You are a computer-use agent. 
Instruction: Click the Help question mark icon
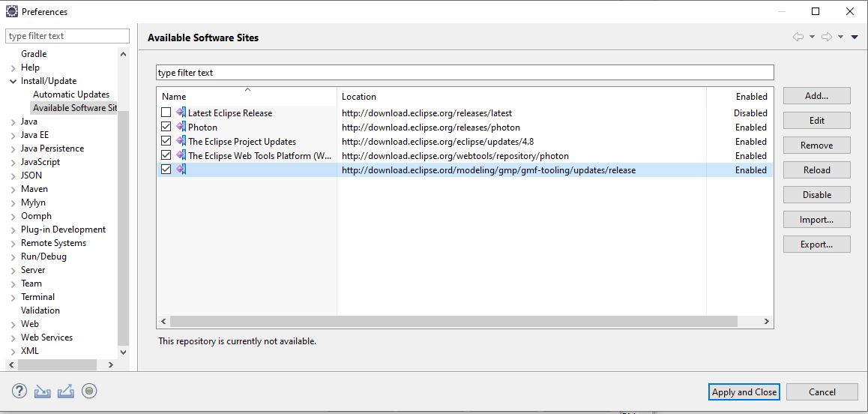[x=19, y=391]
